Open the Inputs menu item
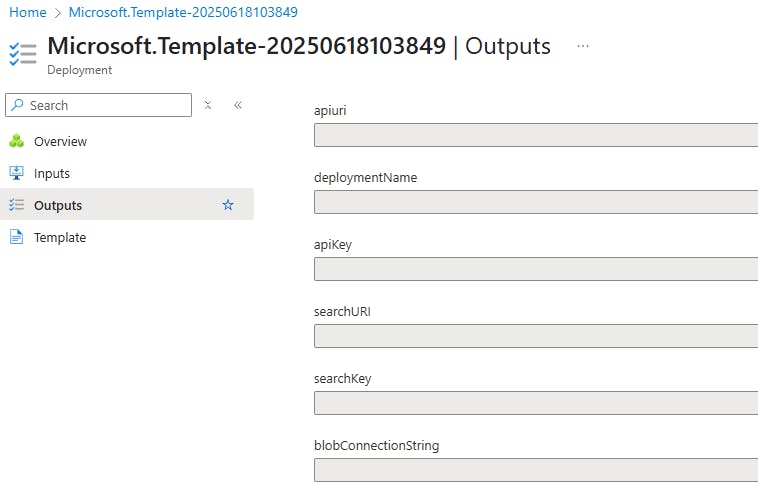 coord(52,173)
